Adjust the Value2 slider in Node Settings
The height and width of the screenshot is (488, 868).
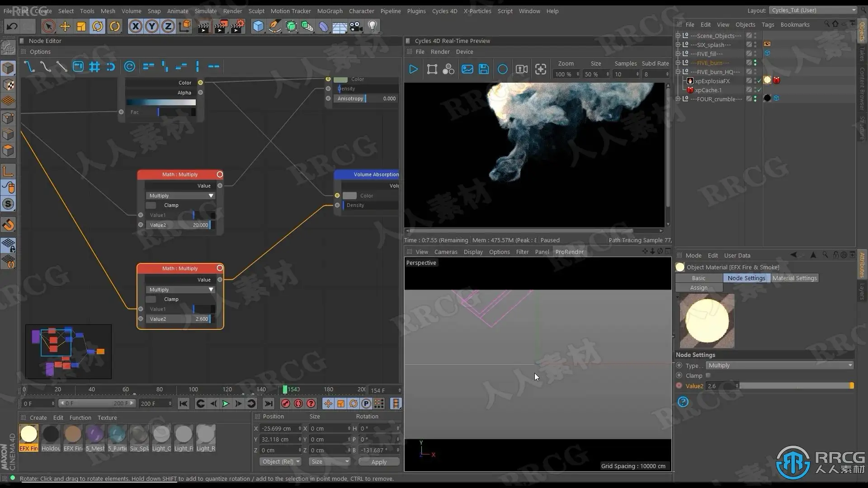click(x=796, y=386)
